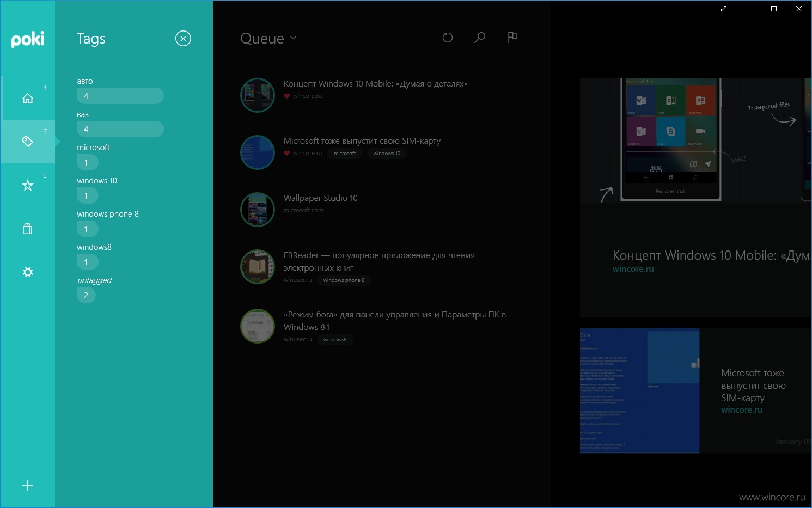Select the windows8 tag in Tags panel
Viewport: 812px width, 508px height.
(94, 247)
